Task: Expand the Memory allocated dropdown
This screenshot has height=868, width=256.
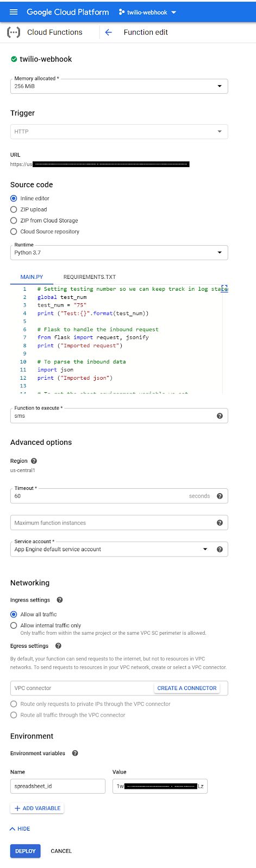Action: point(119,86)
